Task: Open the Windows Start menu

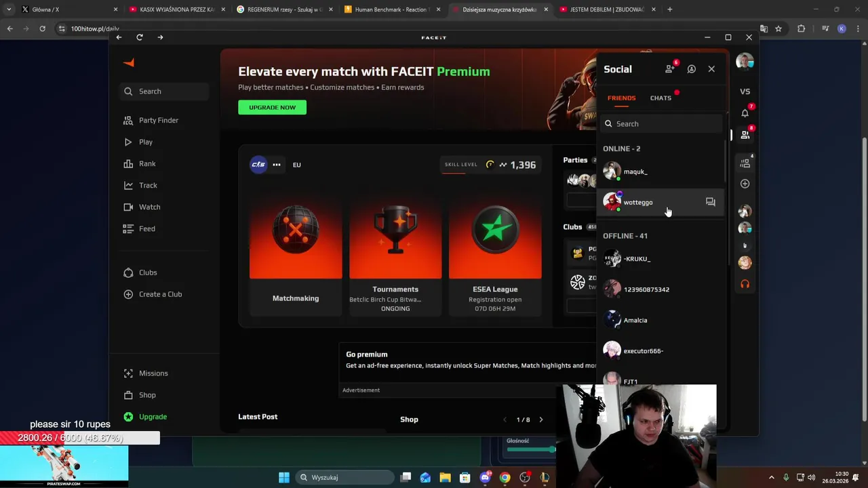Action: tap(284, 477)
